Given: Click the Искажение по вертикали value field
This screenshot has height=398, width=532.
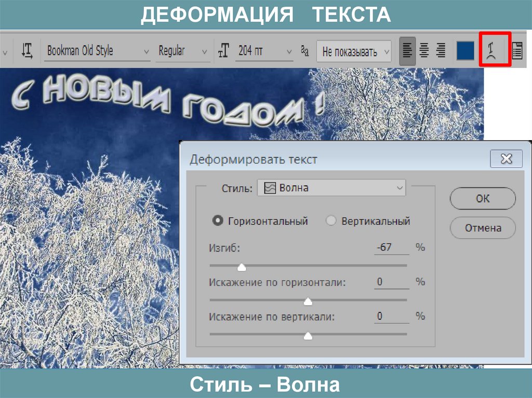Looking at the screenshot, I should coord(392,317).
